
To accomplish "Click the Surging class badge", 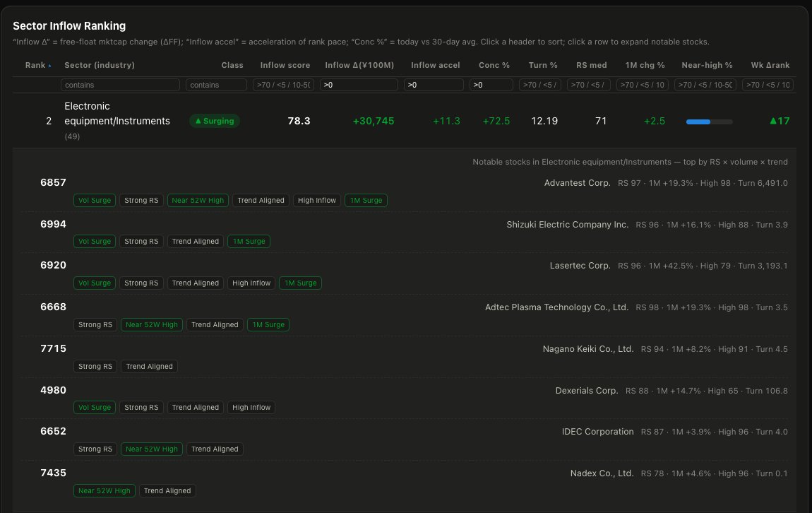I will click(x=215, y=122).
